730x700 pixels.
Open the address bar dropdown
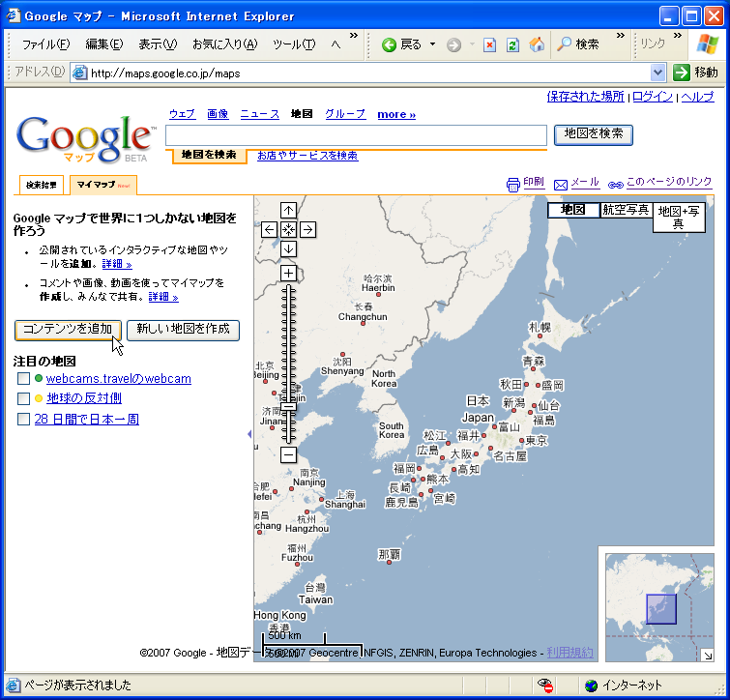click(657, 73)
